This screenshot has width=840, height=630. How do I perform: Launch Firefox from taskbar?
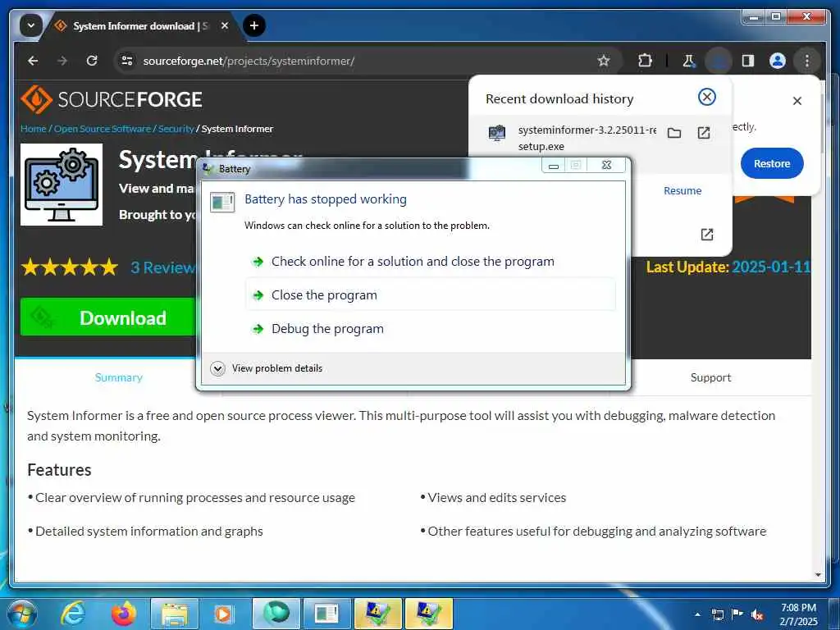coord(124,614)
